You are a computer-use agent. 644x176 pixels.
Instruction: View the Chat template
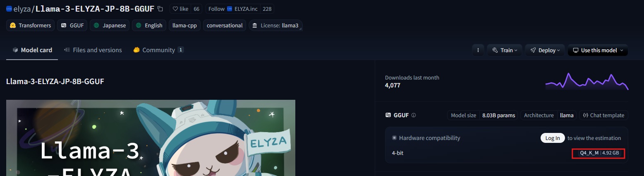click(603, 115)
